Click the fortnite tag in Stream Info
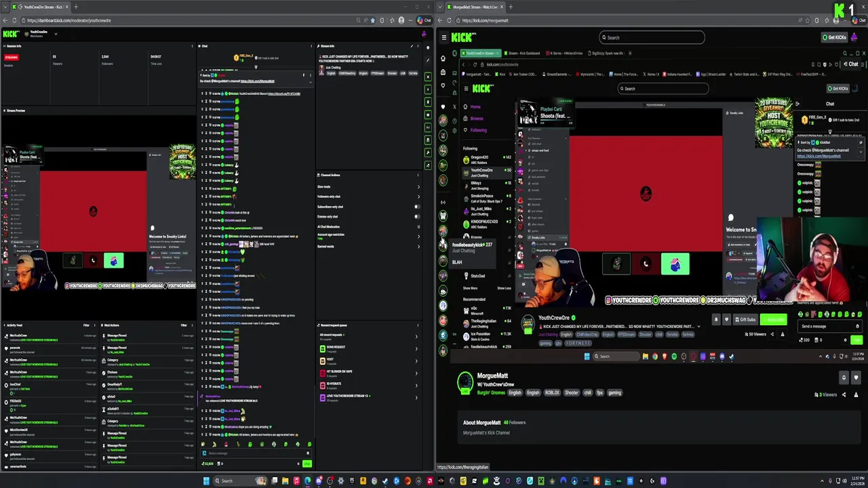This screenshot has height=488, width=868. point(413,73)
